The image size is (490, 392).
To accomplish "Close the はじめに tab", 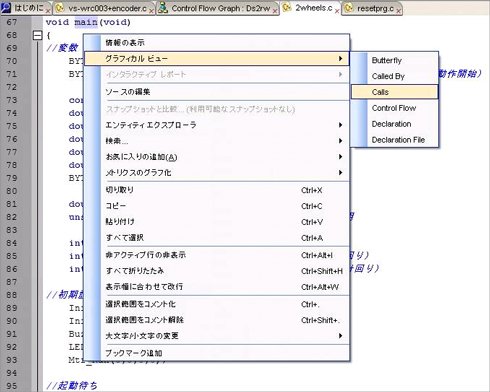I will tap(48, 11).
